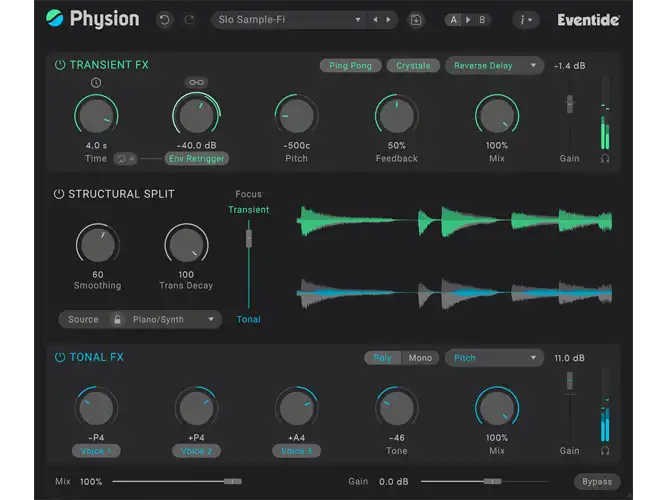Viewport: 667px width, 500px height.
Task: Click the chain link icon above threshold knob
Action: 196,82
